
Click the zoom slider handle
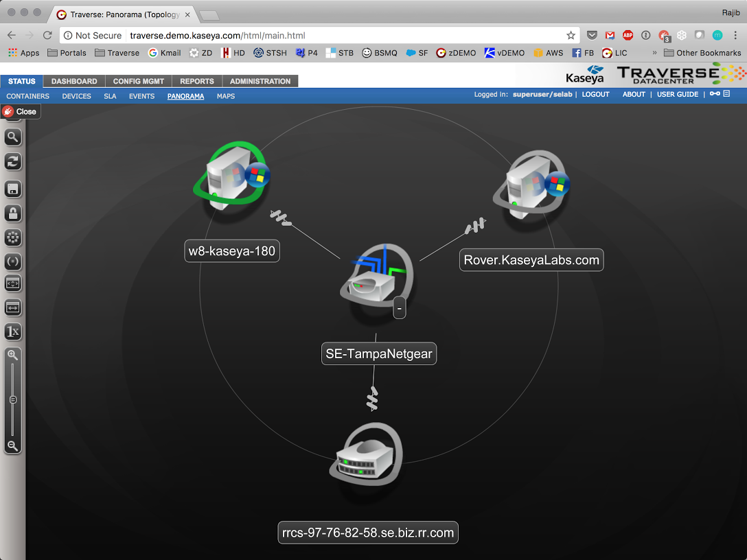click(13, 399)
